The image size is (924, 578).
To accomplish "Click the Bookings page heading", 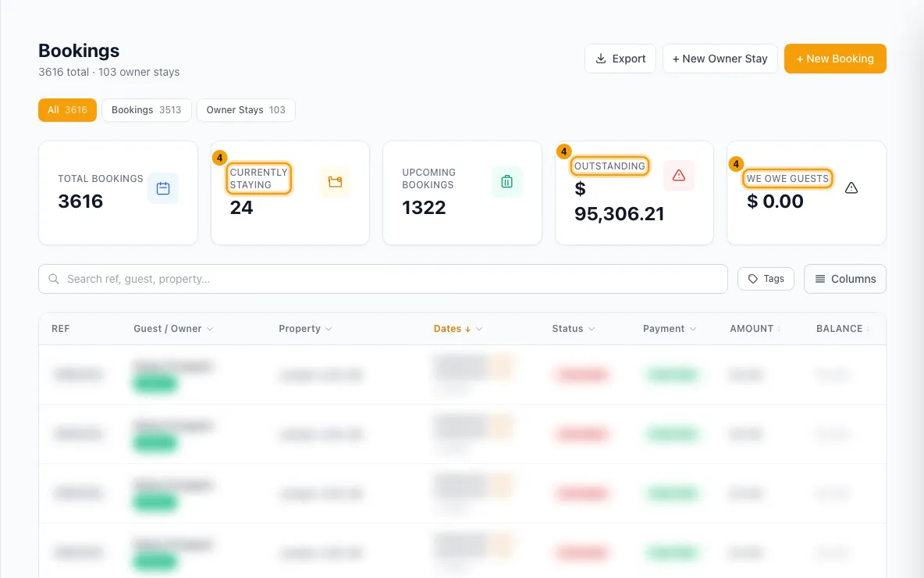I will (79, 51).
